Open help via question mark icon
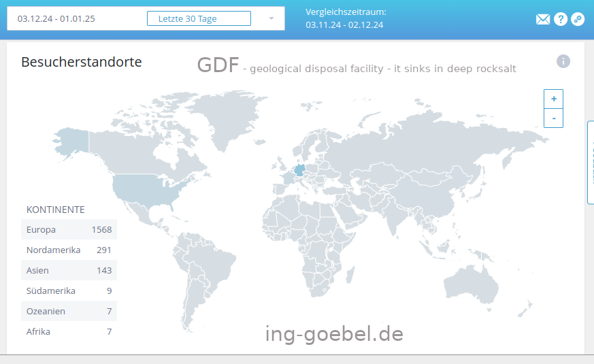Image resolution: width=594 pixels, height=364 pixels. (x=561, y=19)
